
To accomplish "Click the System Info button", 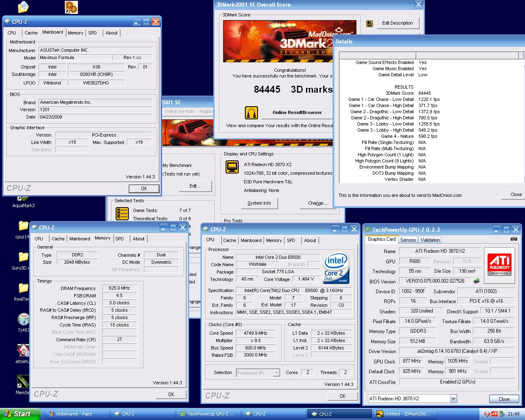I will point(259,203).
